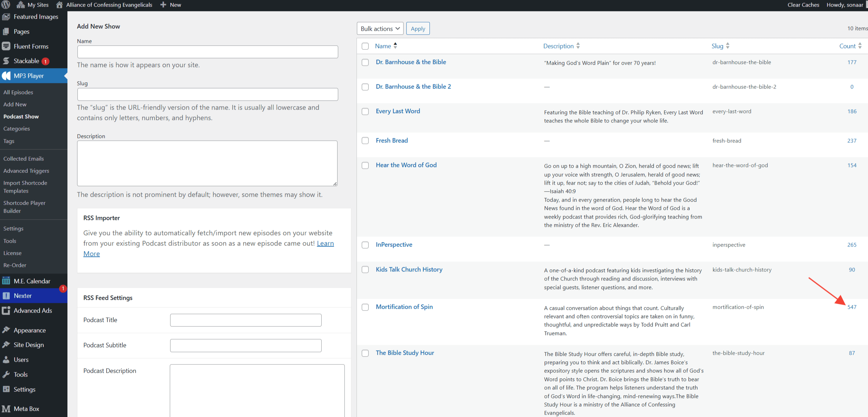Viewport: 868px width, 417px height.
Task: Click Clear Caches in admin bar
Action: point(803,5)
